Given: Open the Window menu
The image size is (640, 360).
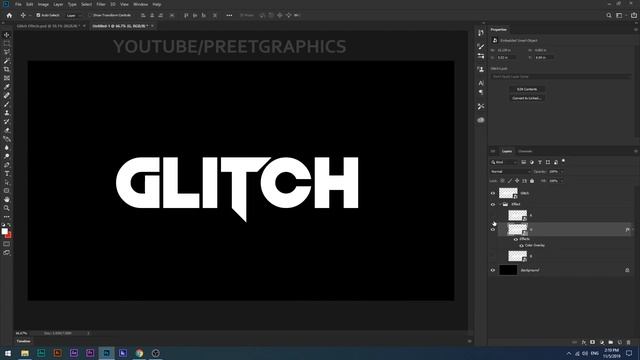Looking at the screenshot, I should (x=140, y=4).
